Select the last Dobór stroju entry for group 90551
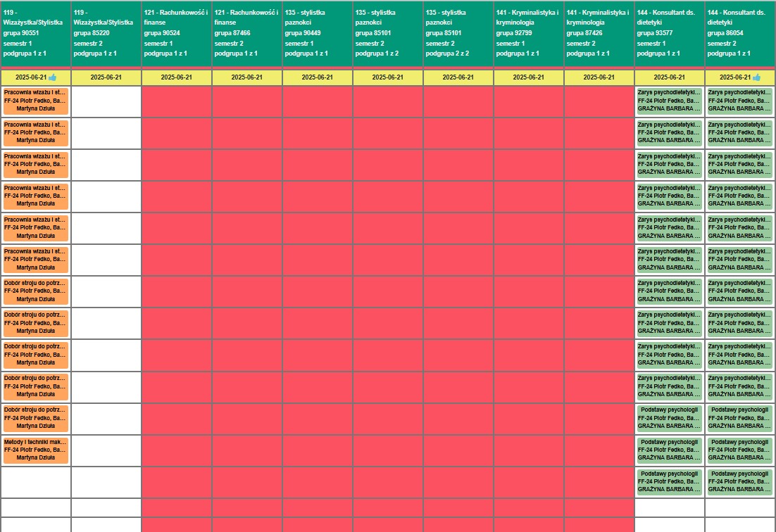776x532 pixels. coord(36,418)
